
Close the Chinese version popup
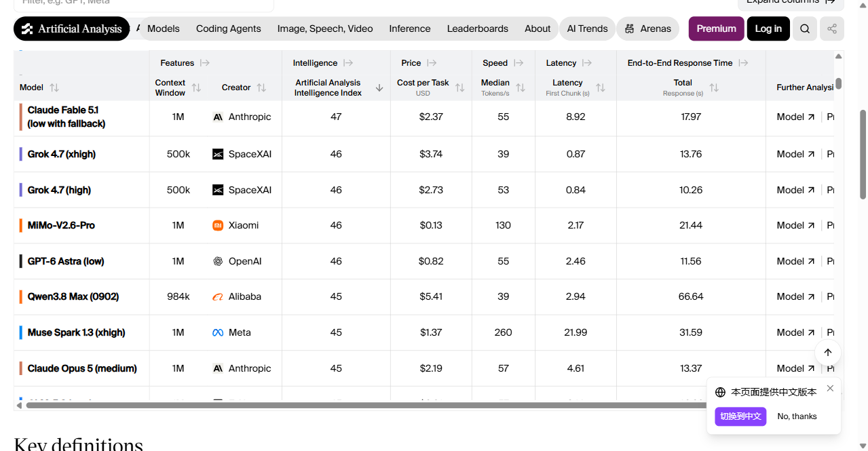tap(830, 389)
